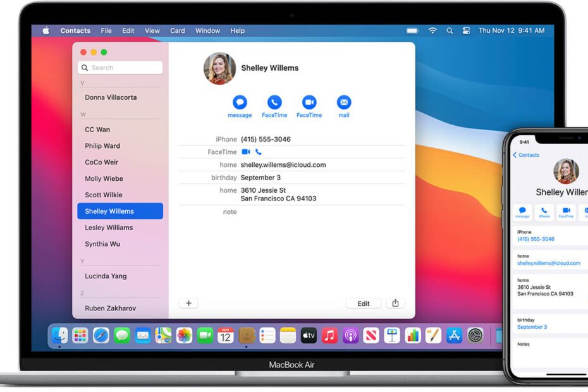Viewport: 588px width, 392px height.
Task: Select Ruben Zakharov in the contacts list
Action: (x=120, y=308)
